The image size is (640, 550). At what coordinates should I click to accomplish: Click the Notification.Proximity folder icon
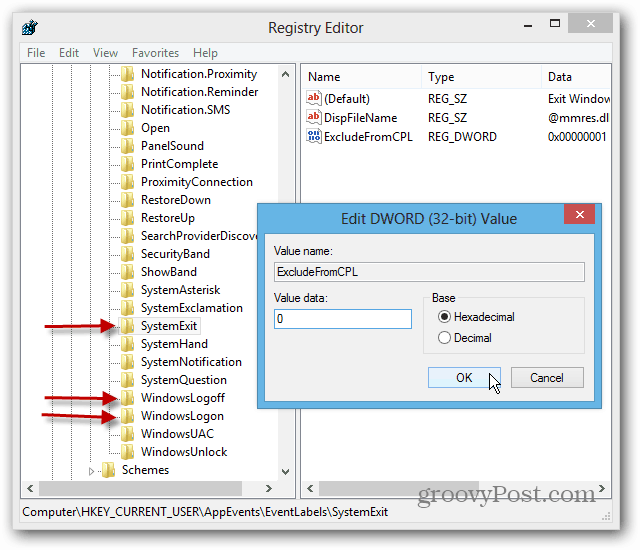point(127,74)
